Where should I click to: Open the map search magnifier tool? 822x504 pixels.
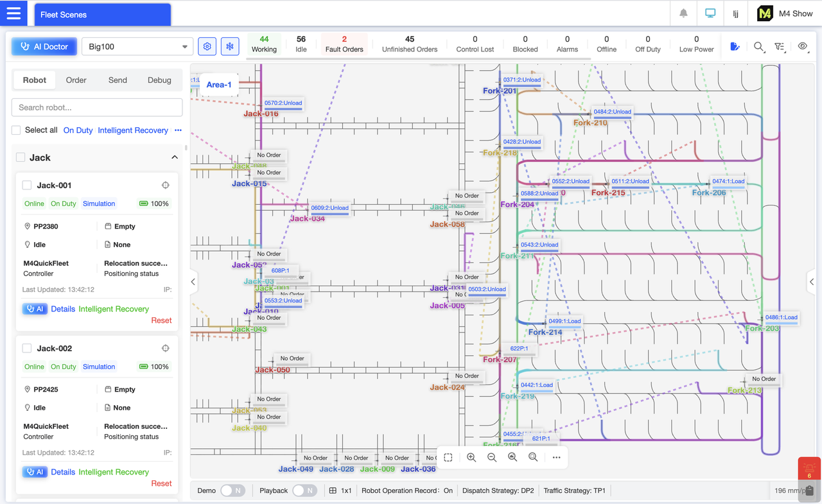pos(759,47)
